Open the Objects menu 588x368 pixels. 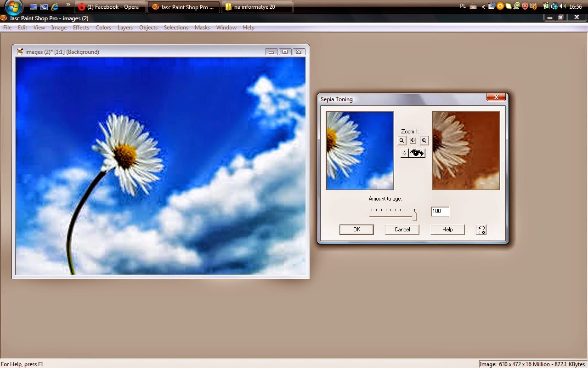click(148, 28)
